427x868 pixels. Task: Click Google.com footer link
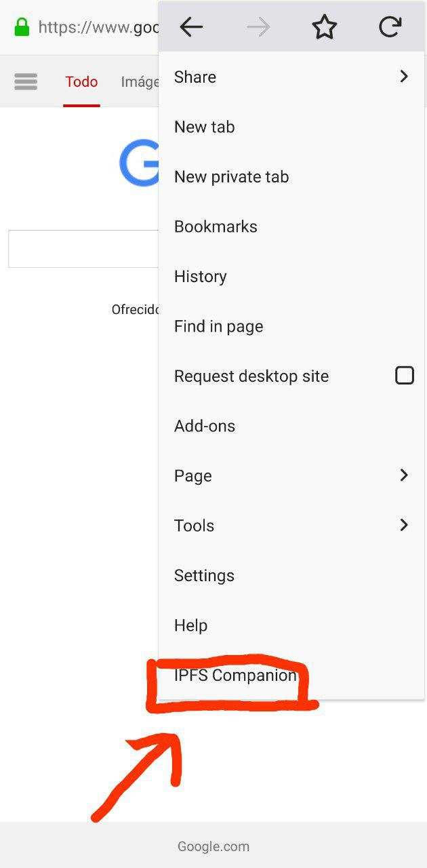[213, 846]
